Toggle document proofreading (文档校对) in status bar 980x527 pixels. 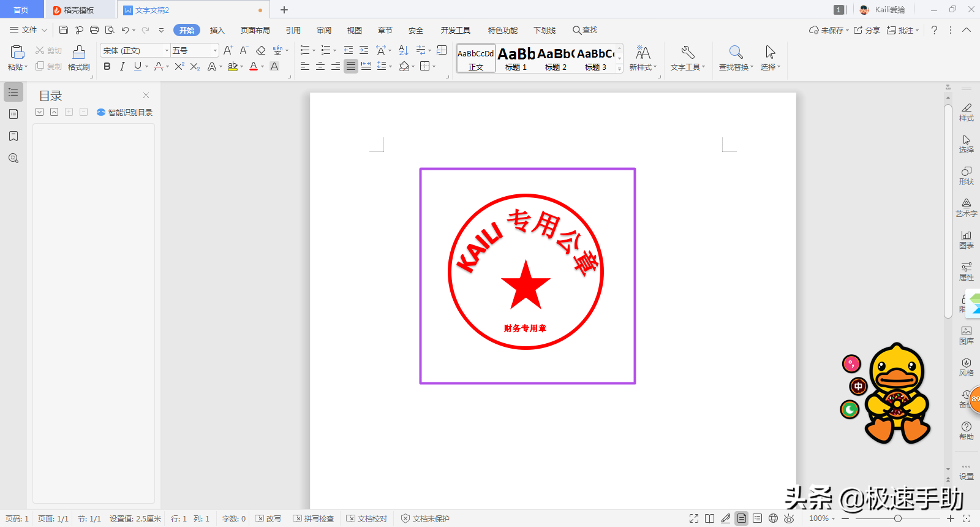(x=366, y=518)
